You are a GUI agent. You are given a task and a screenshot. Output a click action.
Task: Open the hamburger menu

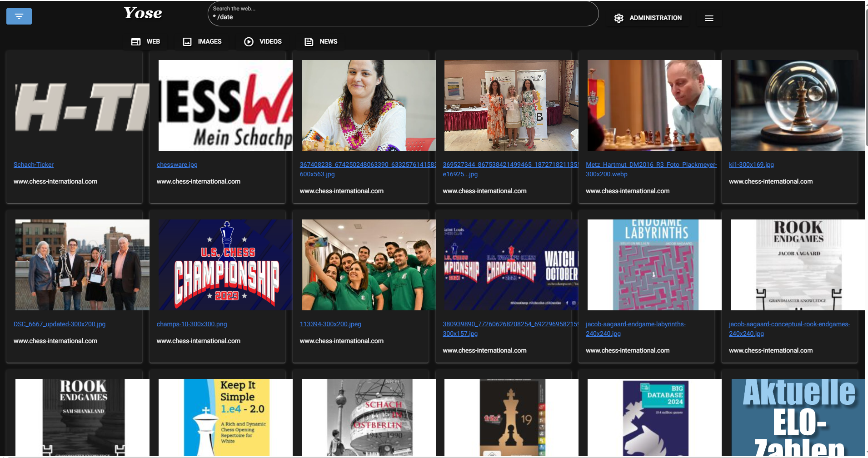[x=709, y=18]
